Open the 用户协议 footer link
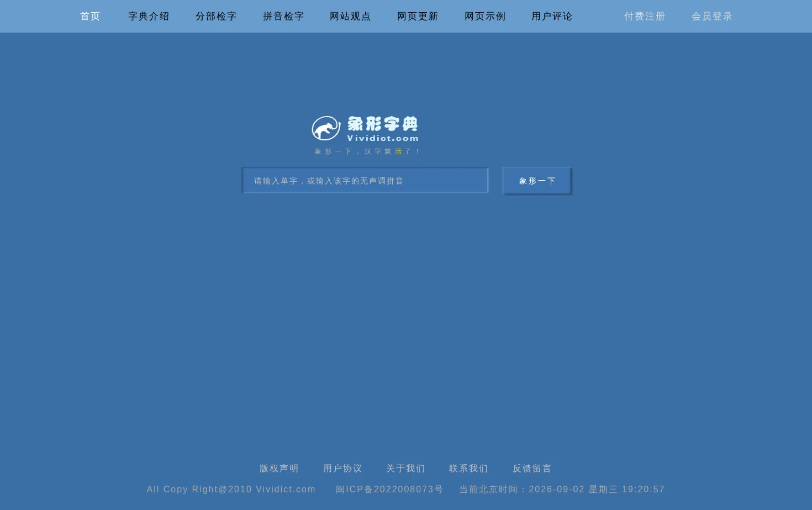812x510 pixels. pyautogui.click(x=342, y=469)
